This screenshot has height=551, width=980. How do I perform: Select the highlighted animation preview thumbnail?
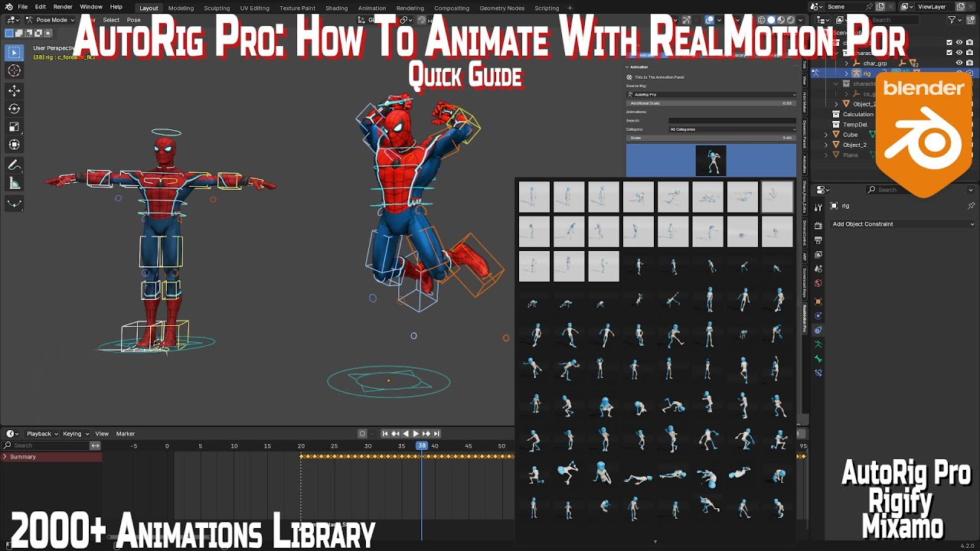[x=711, y=161]
